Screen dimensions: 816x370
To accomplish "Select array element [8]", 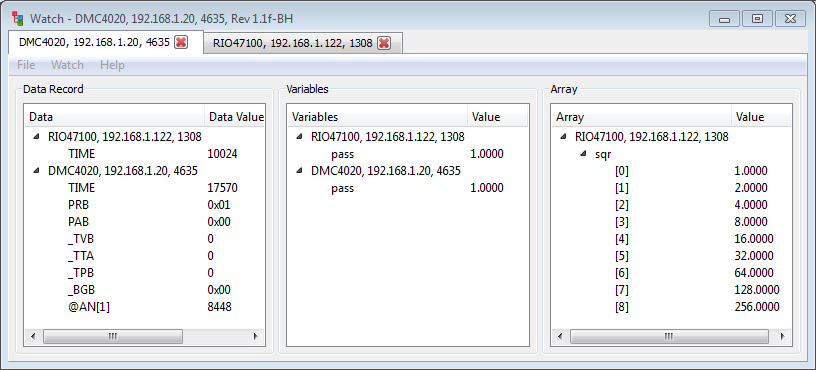I will (672, 307).
